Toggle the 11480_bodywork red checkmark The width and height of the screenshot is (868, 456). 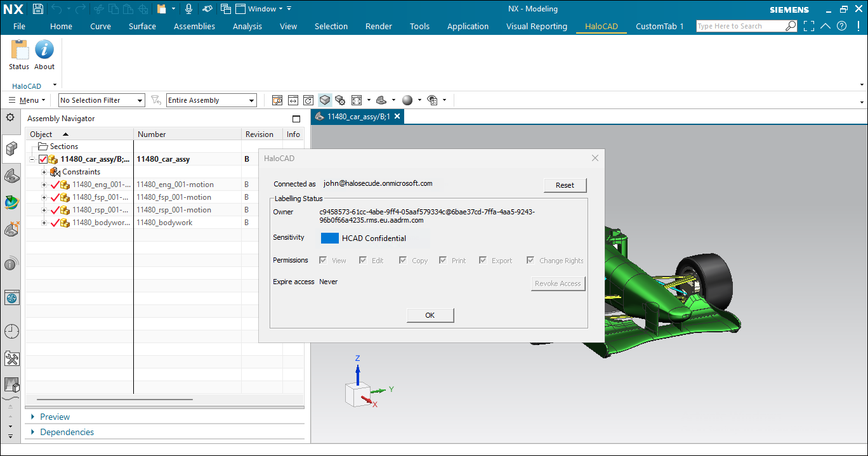(x=55, y=223)
